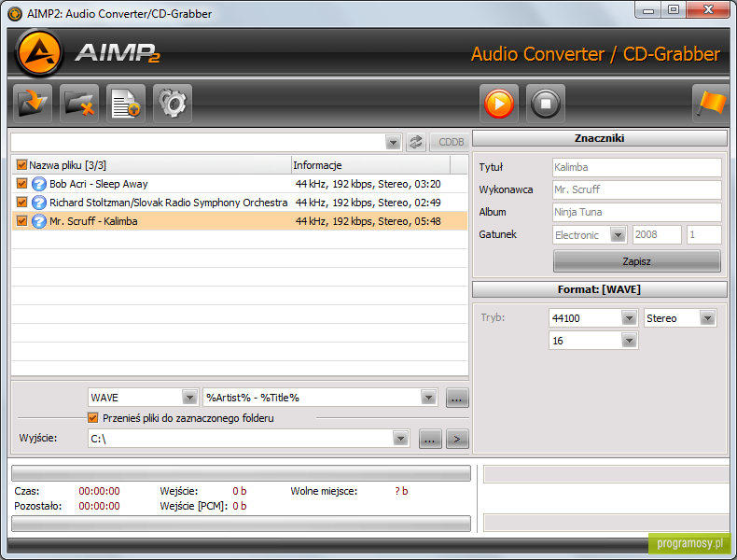Click info text ending 02:49
This screenshot has height=560, width=737.
pos(368,203)
